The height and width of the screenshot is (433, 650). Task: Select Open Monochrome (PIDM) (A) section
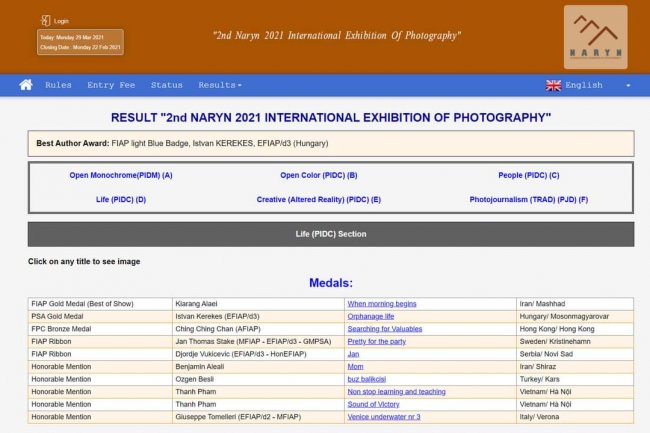[x=121, y=175]
